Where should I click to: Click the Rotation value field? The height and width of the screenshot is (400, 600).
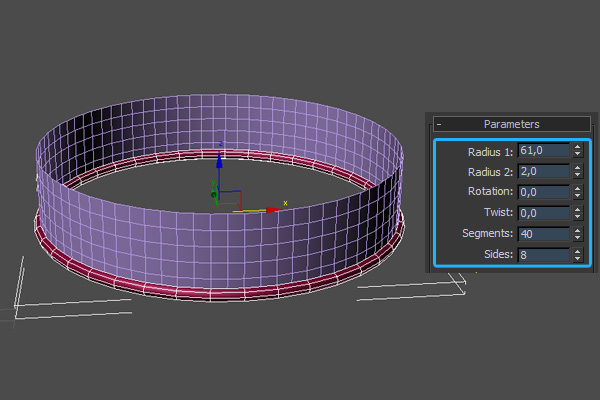pyautogui.click(x=542, y=192)
